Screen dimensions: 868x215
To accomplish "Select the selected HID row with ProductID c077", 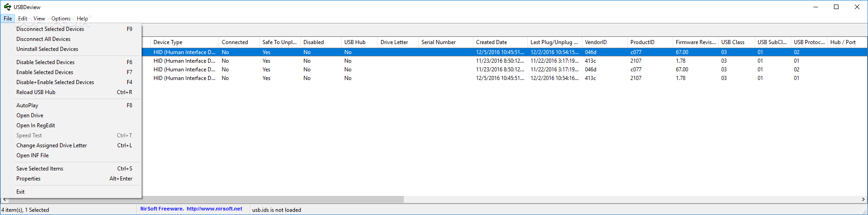I will [x=504, y=52].
